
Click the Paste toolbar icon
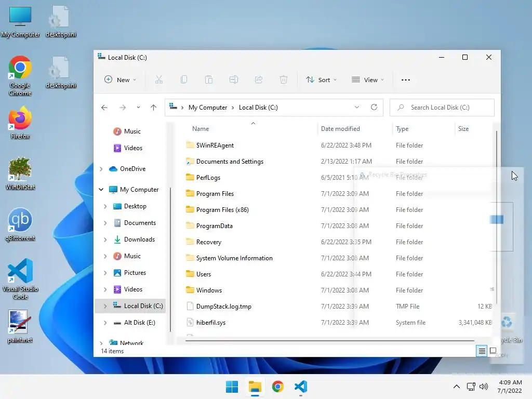209,79
